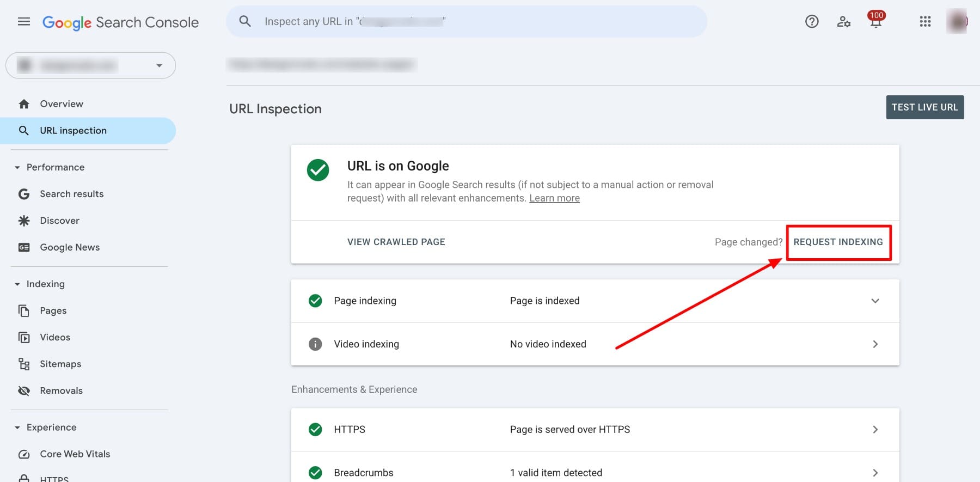980x482 pixels.
Task: Click the Discover asterisk icon
Action: point(24,221)
